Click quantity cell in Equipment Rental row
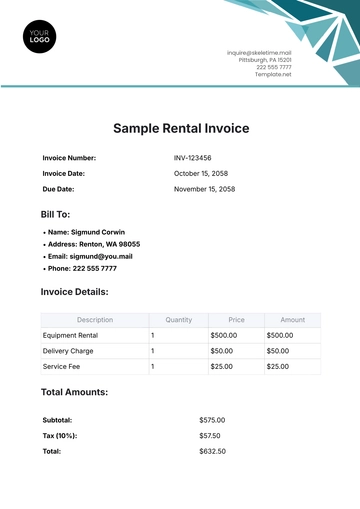The height and width of the screenshot is (509, 360). click(179, 335)
